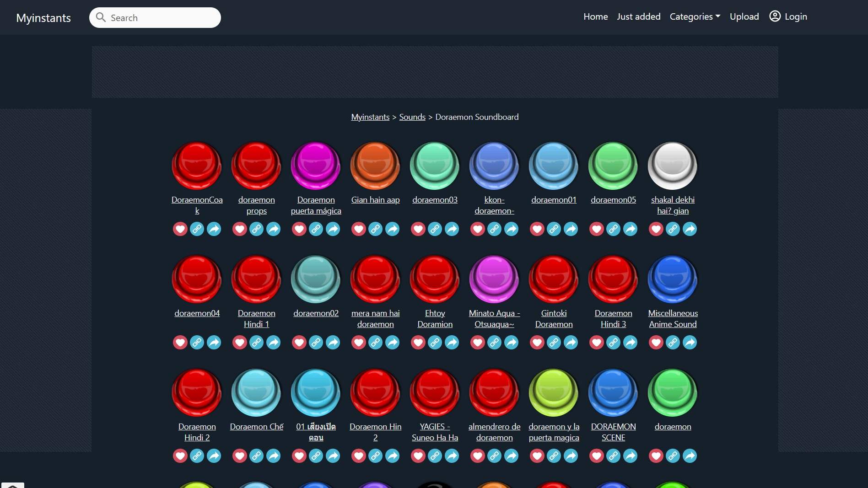This screenshot has width=868, height=488.
Task: Click the search magnifier icon
Action: click(x=101, y=17)
